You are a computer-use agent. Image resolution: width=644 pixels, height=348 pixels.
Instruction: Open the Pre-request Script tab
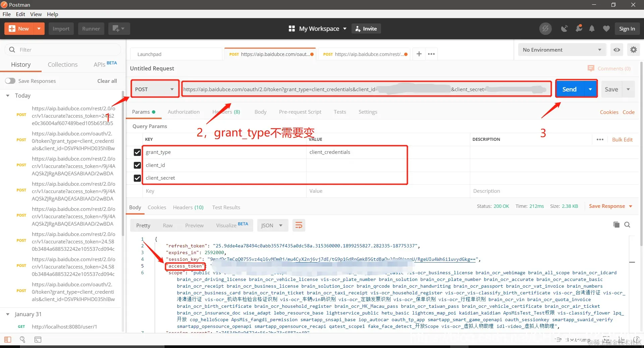[300, 112]
